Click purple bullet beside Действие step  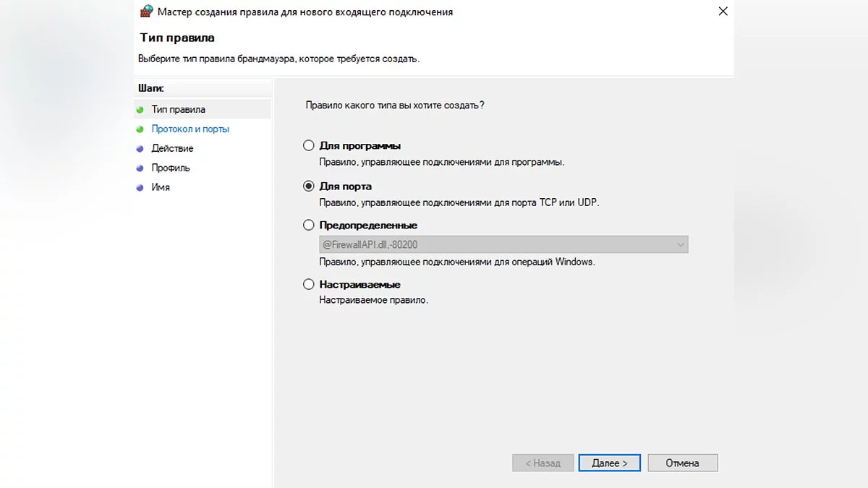point(140,149)
